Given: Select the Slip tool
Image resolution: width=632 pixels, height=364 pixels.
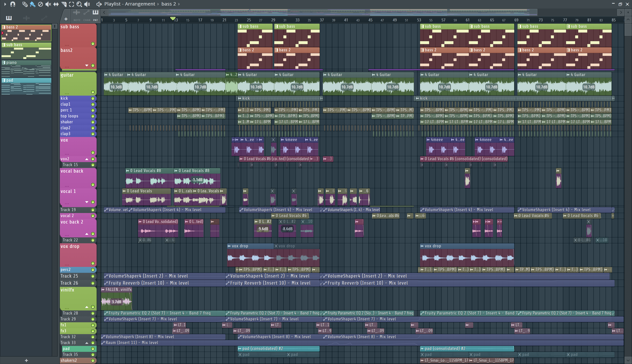Looking at the screenshot, I should click(56, 4).
